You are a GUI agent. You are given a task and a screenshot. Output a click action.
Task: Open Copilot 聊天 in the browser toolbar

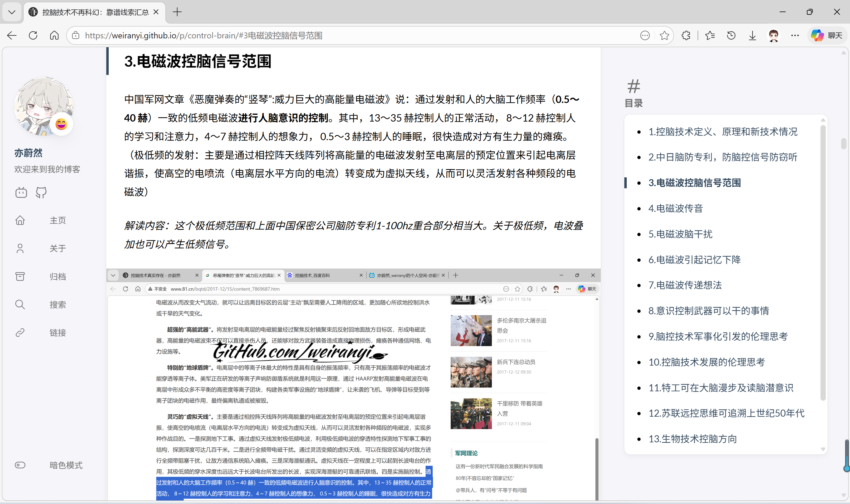tap(827, 35)
